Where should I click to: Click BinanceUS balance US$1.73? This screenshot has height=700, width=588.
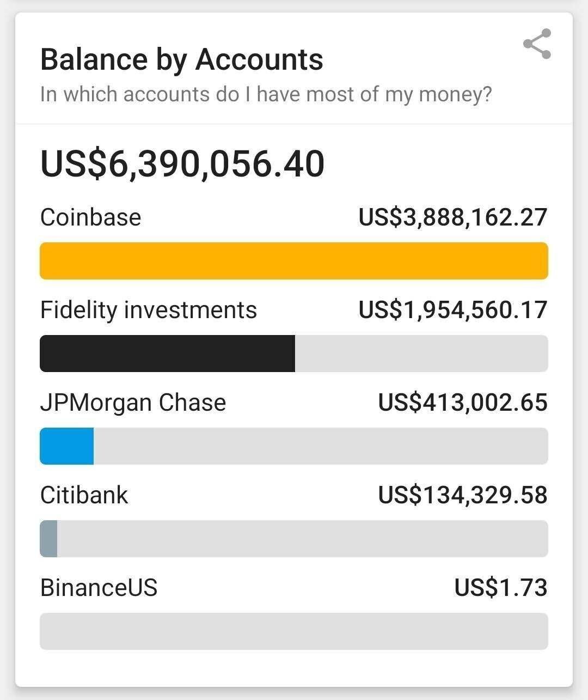tap(501, 588)
